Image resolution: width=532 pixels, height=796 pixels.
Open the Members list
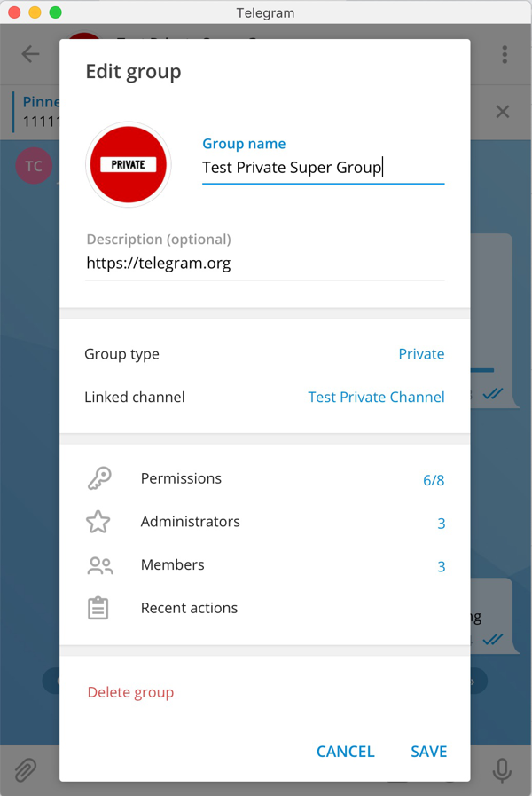point(173,565)
